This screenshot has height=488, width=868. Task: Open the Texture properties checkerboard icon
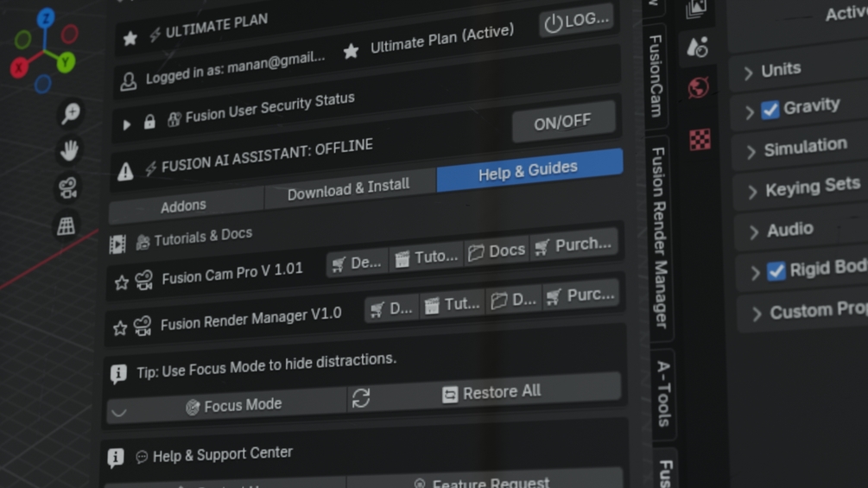point(700,139)
